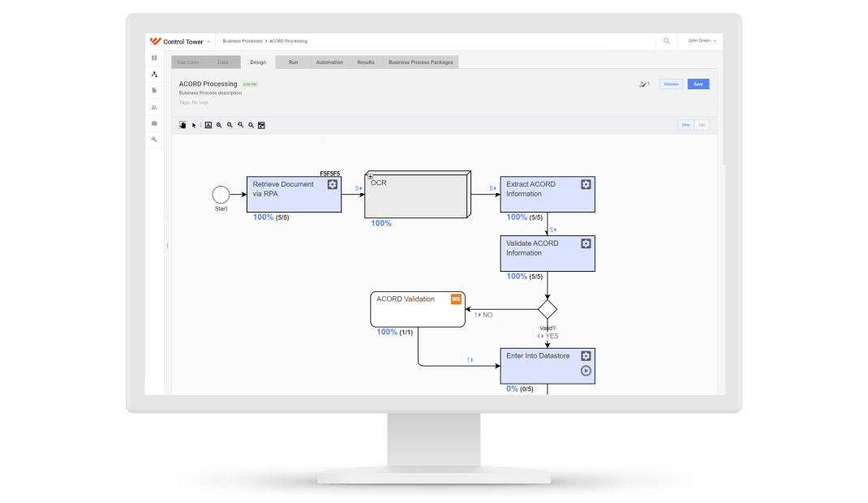Screen dimensions: 868x503
Task: Open gear settings on Retrieve Document task
Action: point(332,184)
